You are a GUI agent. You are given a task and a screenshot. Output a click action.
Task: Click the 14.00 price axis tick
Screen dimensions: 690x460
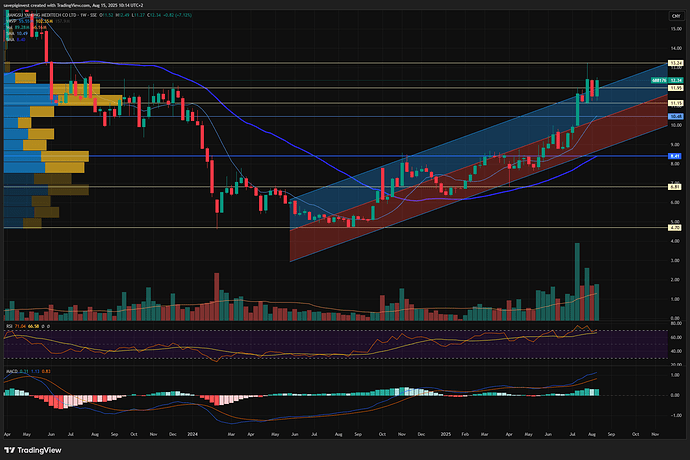point(675,48)
